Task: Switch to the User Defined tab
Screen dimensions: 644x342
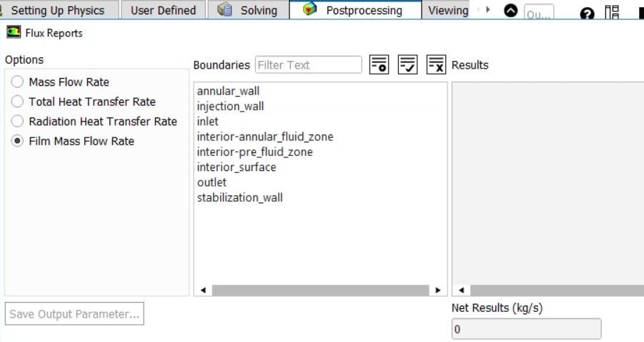Action: pos(163,11)
